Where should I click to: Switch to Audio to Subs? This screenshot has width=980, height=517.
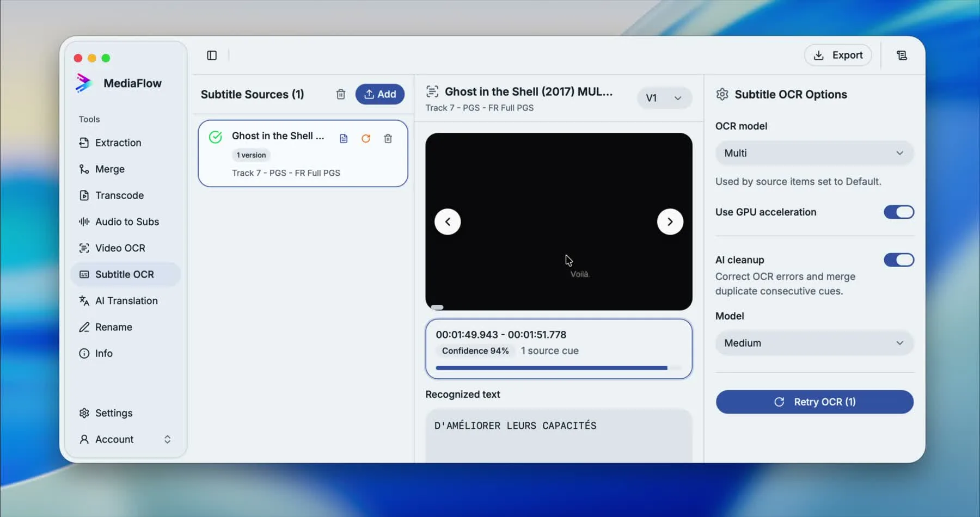pyautogui.click(x=126, y=222)
